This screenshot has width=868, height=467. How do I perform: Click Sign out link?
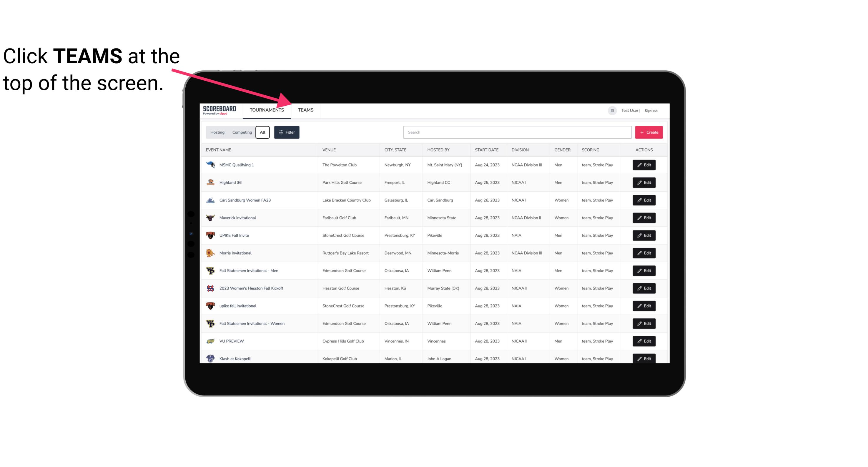[651, 110]
